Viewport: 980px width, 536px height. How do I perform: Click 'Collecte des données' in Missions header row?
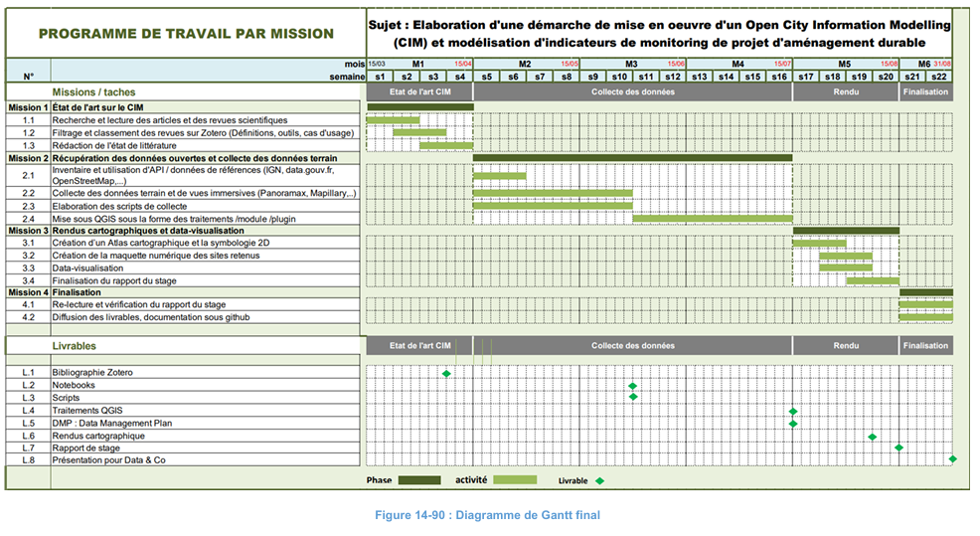coord(632,91)
